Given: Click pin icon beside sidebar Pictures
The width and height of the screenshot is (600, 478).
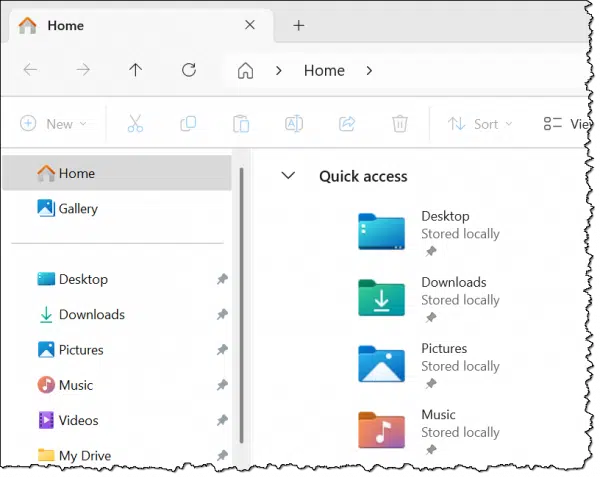Looking at the screenshot, I should [x=222, y=349].
